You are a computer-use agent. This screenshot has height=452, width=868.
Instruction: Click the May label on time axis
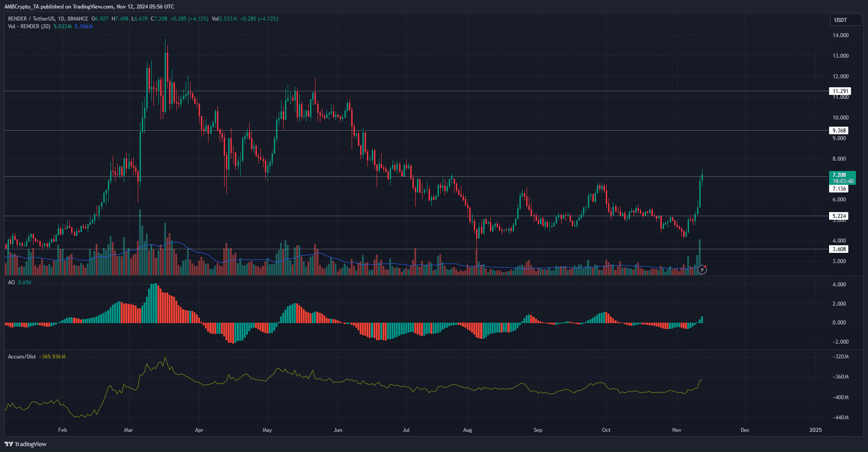[x=267, y=430]
